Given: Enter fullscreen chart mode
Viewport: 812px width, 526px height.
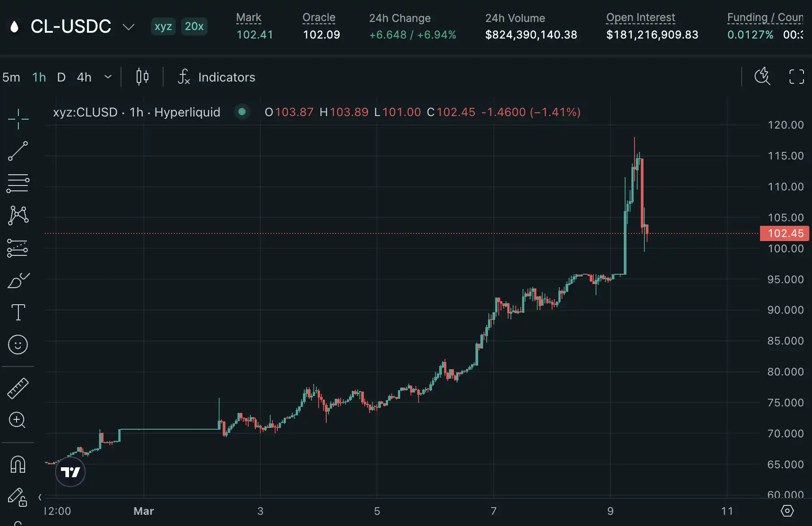Looking at the screenshot, I should coord(796,77).
